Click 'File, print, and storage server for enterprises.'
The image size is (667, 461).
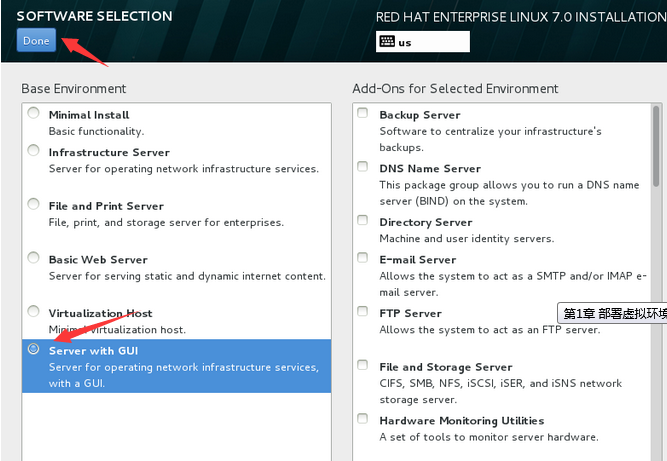point(166,222)
